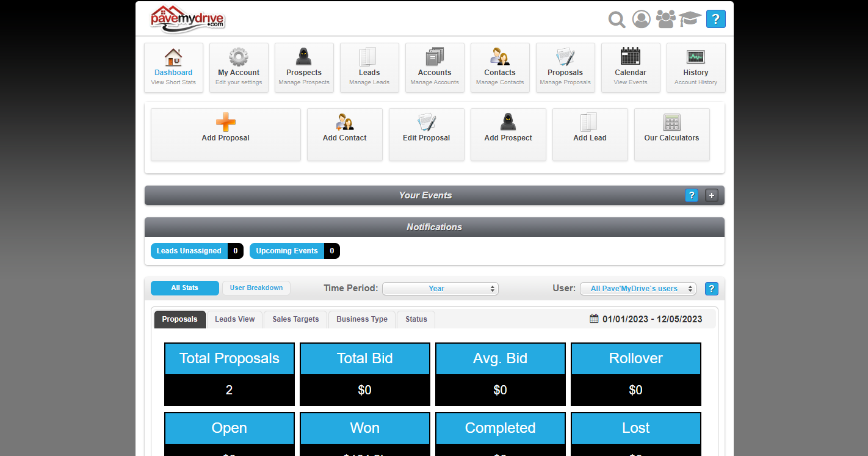Click the Leads Unassigned notification badge
This screenshot has width=868, height=456.
(x=197, y=251)
